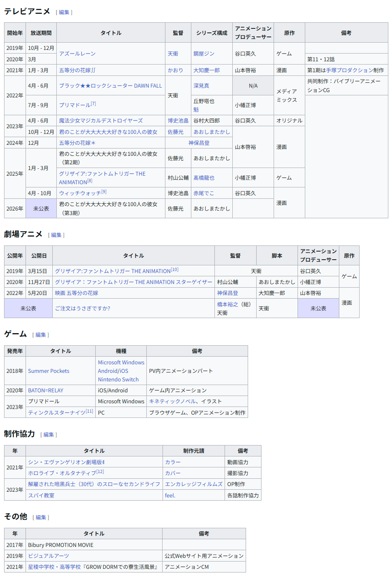Click footnote 11 beside ティンクルスターナイツ

point(90,411)
